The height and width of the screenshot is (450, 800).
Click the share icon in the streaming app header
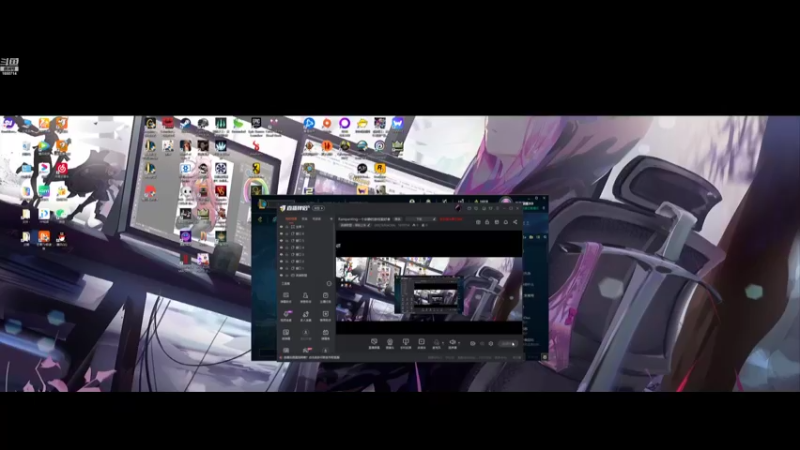[515, 222]
